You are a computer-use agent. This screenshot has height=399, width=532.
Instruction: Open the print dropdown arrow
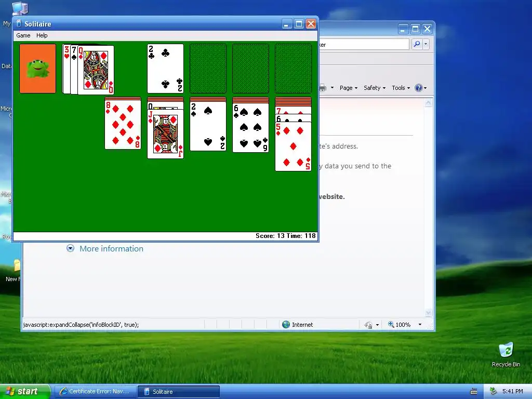click(x=332, y=88)
